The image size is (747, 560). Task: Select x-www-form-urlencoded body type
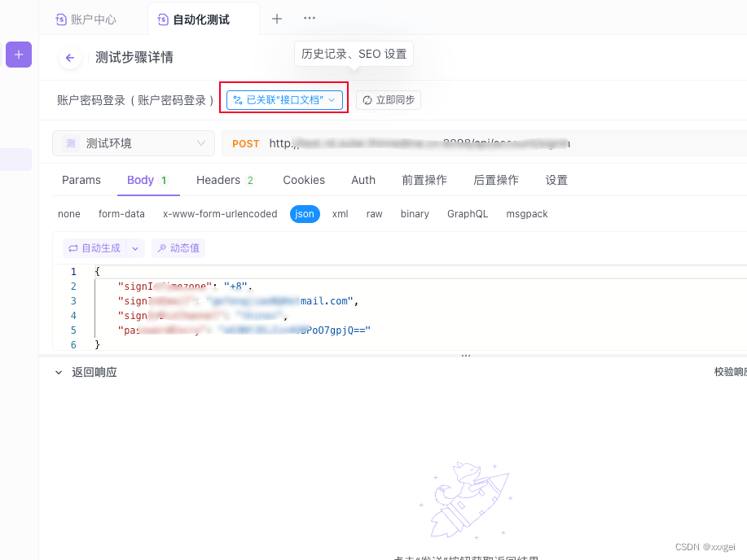point(220,214)
